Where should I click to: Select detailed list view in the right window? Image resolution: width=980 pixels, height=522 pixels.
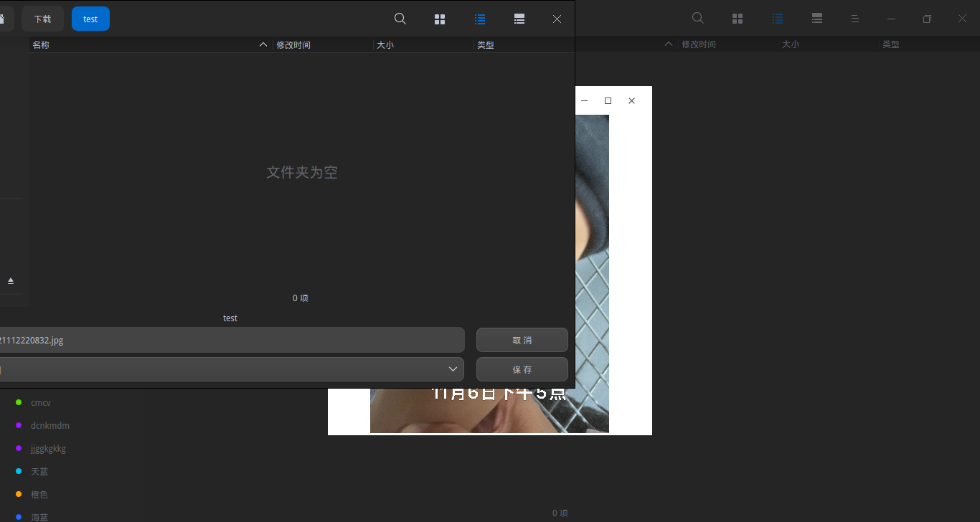tap(777, 19)
